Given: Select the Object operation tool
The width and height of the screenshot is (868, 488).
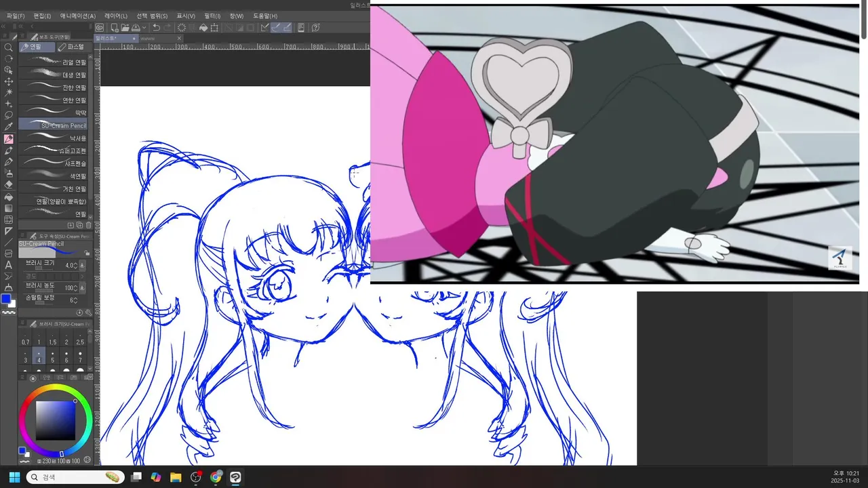Looking at the screenshot, I should [8, 70].
